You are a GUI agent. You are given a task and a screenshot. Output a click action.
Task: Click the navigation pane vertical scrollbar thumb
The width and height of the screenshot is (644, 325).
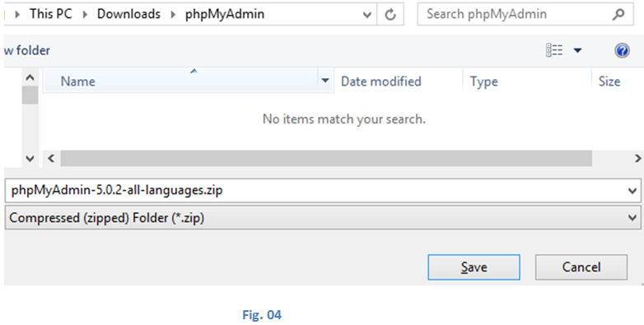coord(30,95)
